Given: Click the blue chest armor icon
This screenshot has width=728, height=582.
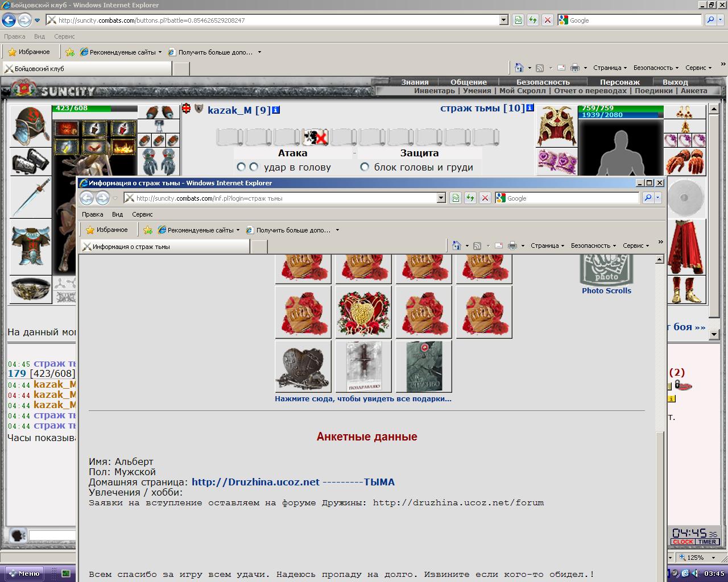Looking at the screenshot, I should pyautogui.click(x=31, y=247).
